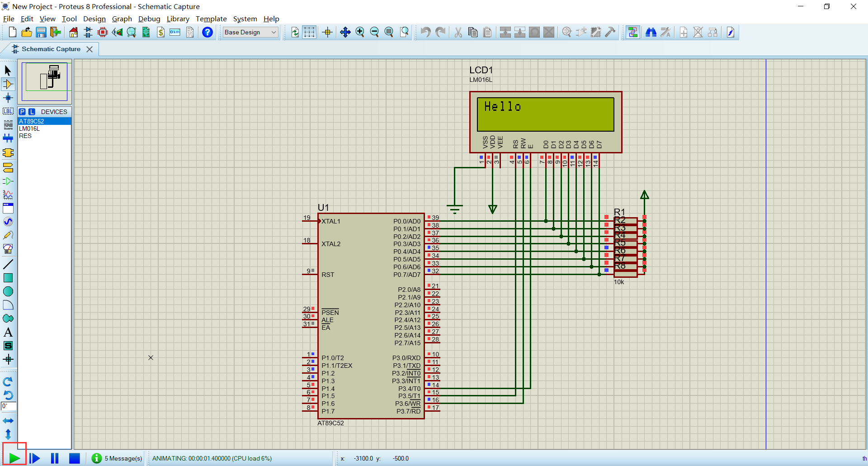Screen dimensions: 868x466
Task: Zoom out of the schematic
Action: click(374, 32)
